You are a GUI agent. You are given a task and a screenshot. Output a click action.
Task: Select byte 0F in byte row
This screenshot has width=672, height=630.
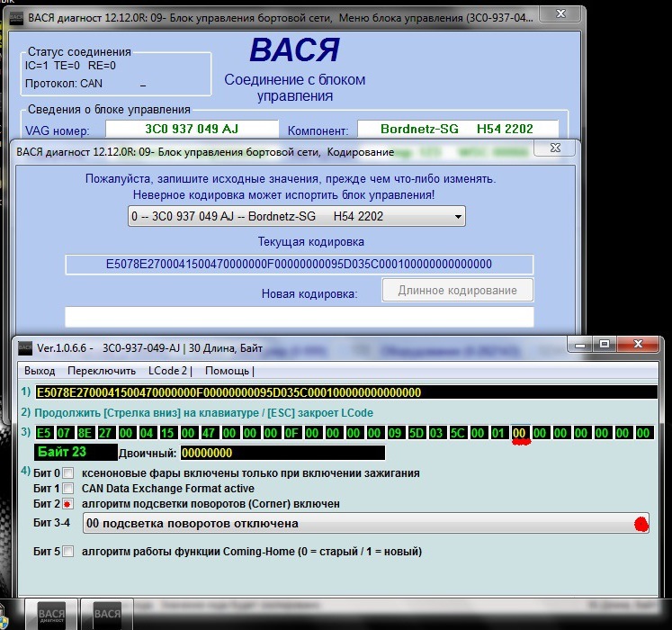tap(291, 433)
